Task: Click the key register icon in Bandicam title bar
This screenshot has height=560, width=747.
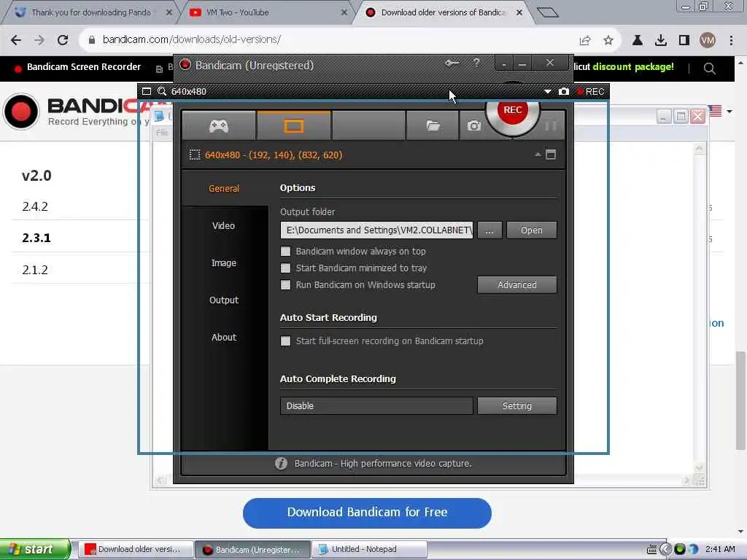Action: [452, 63]
